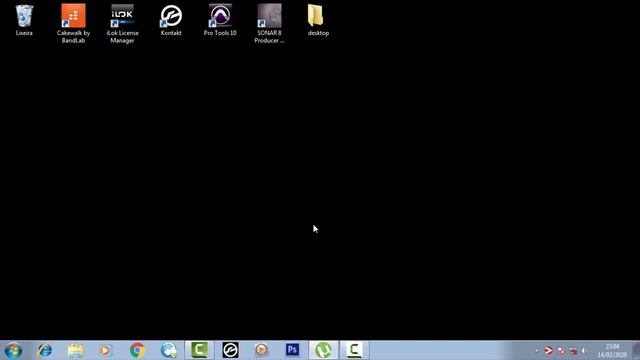Open the volume speaker tray icon

(584, 351)
